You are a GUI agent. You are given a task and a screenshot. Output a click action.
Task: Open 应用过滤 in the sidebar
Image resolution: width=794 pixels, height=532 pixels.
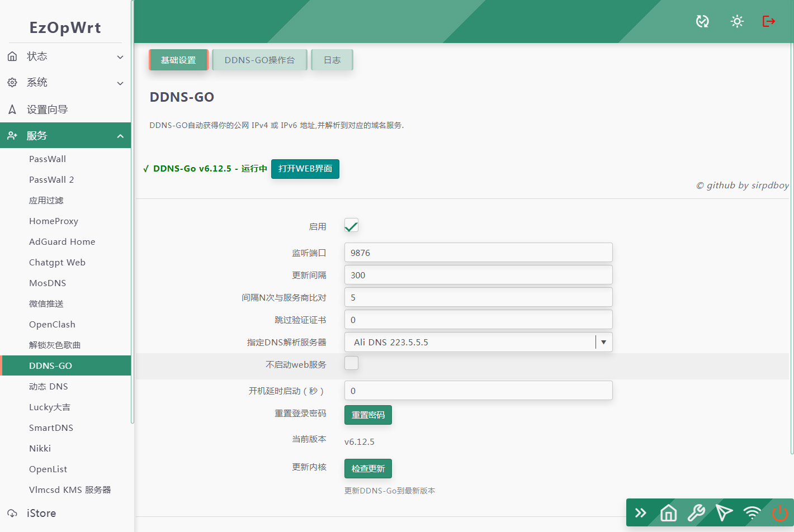click(46, 200)
